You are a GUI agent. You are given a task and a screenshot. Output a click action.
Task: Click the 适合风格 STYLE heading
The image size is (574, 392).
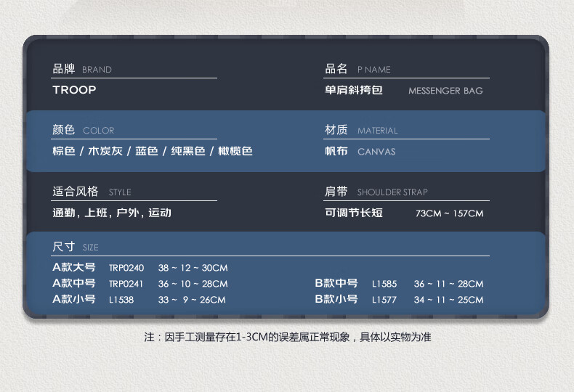point(92,191)
